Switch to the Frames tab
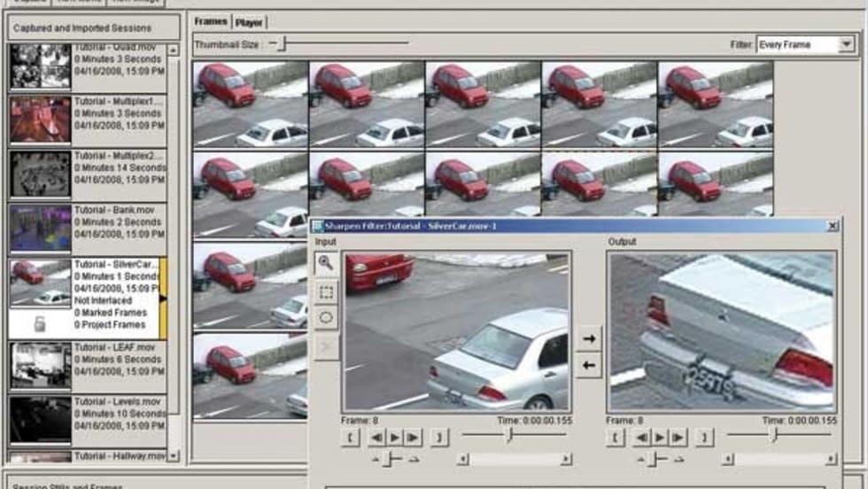Image resolution: width=868 pixels, height=489 pixels. (211, 22)
